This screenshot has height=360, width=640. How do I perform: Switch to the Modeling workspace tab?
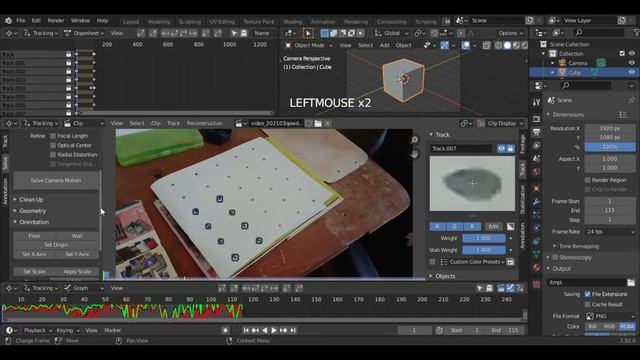[159, 22]
